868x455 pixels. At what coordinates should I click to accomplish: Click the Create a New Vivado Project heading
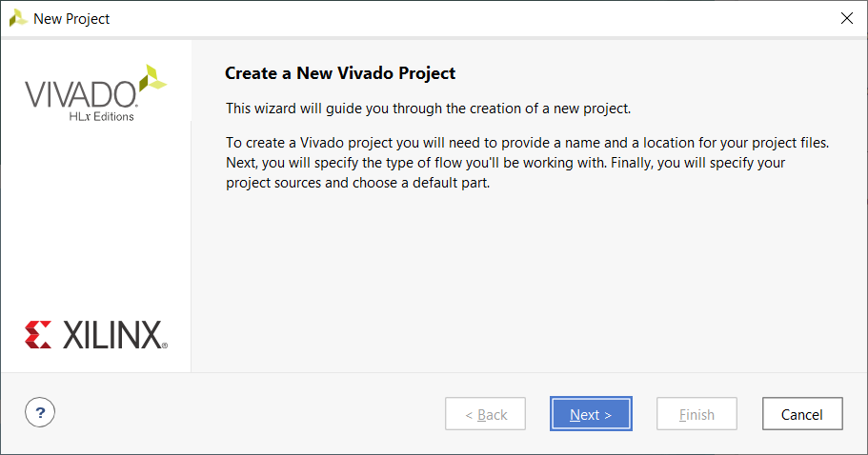pyautogui.click(x=340, y=73)
